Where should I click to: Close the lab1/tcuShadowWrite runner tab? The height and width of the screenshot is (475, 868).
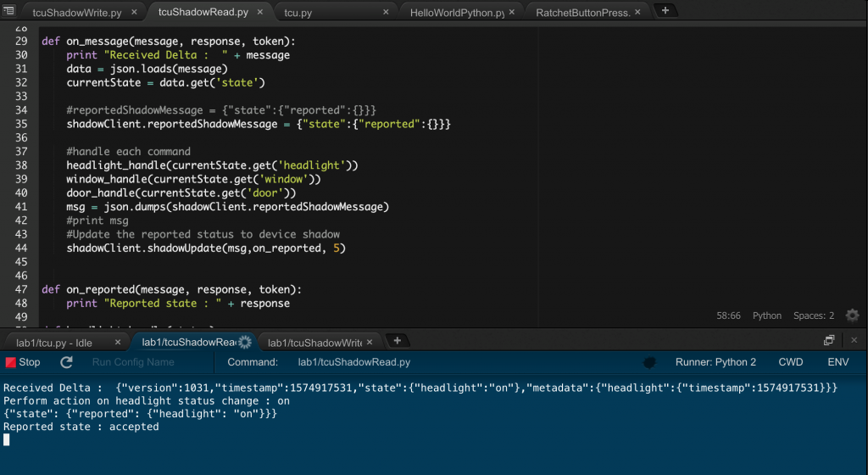[370, 342]
